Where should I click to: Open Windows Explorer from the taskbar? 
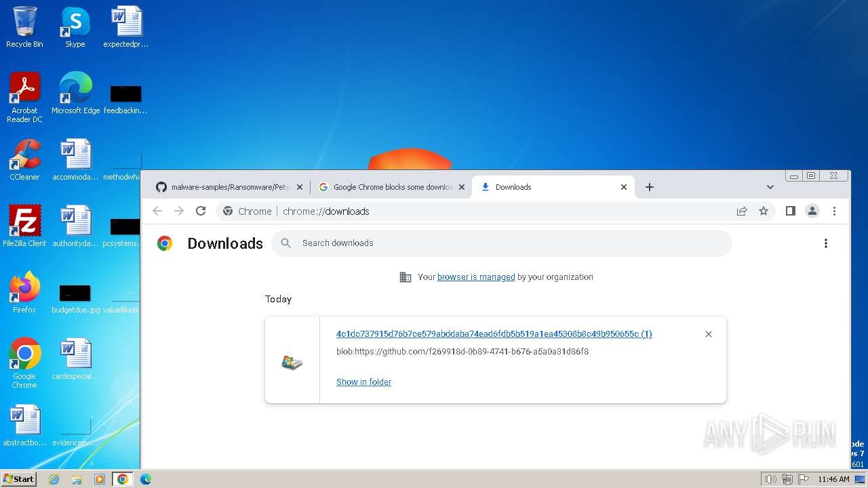[x=77, y=479]
